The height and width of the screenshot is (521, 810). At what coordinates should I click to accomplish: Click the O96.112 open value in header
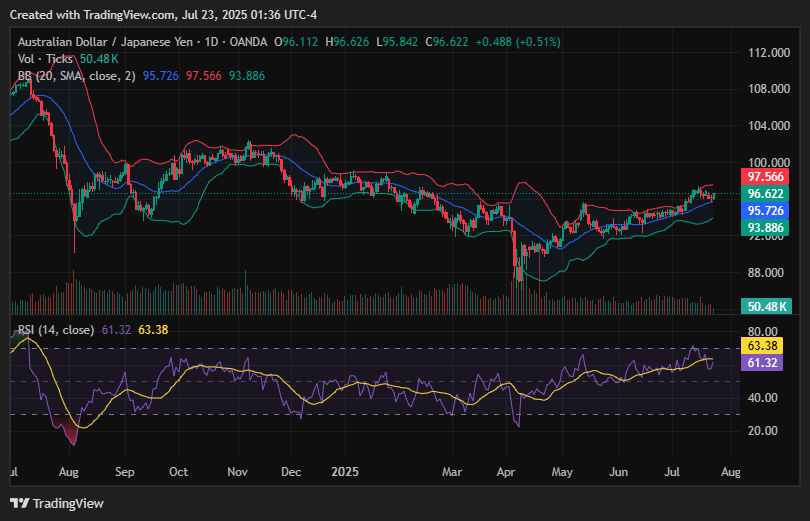296,42
